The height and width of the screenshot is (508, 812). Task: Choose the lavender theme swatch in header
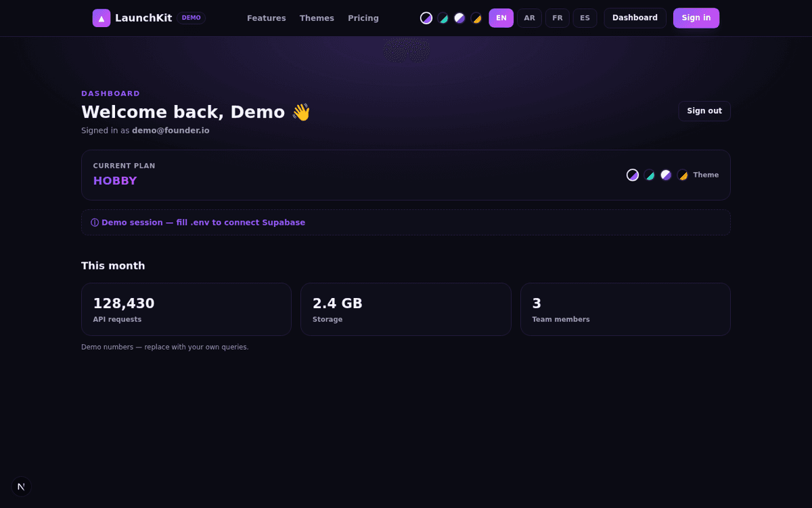pyautogui.click(x=459, y=18)
